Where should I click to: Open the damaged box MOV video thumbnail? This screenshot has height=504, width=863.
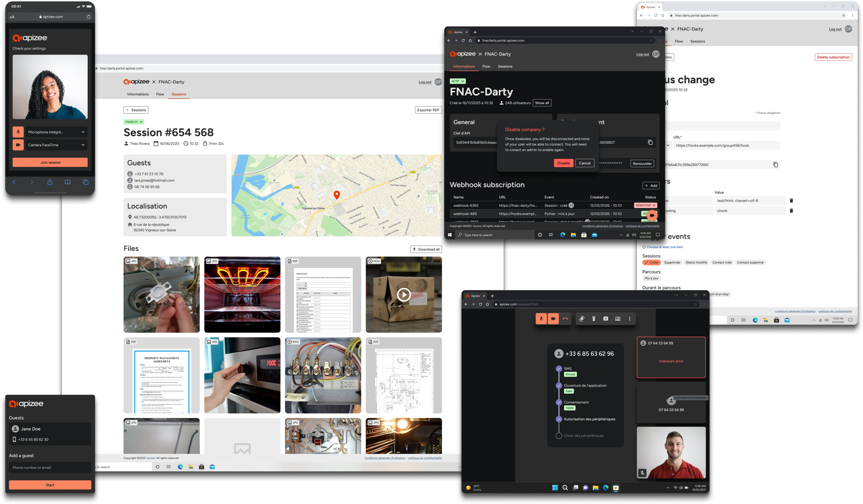[x=403, y=295]
